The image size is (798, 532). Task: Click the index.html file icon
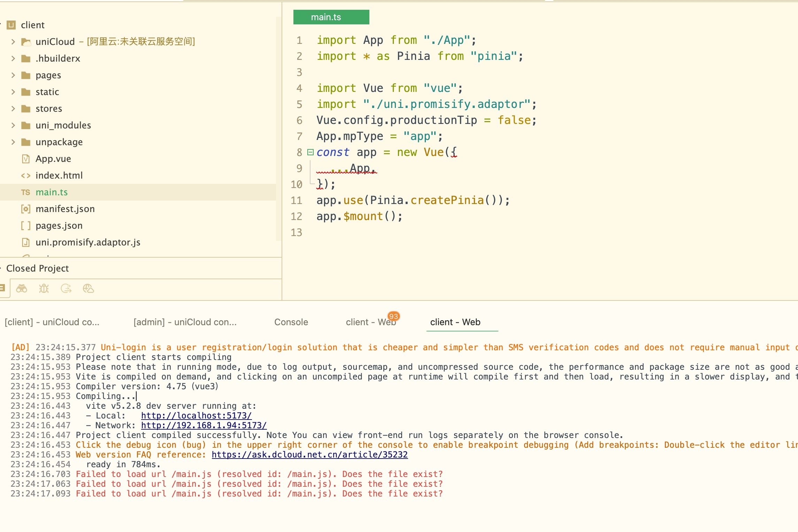point(26,175)
